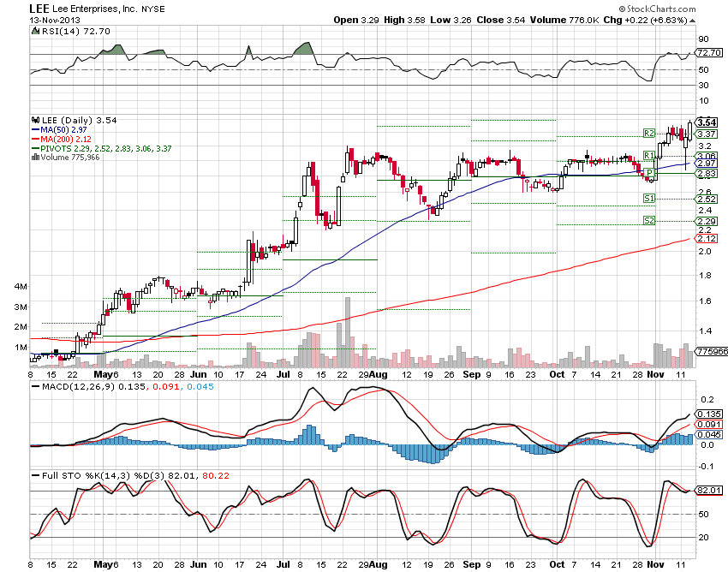Viewport: 728px width, 572px height.
Task: Click the red 80.22 stochastic %D value
Action: (x=216, y=476)
